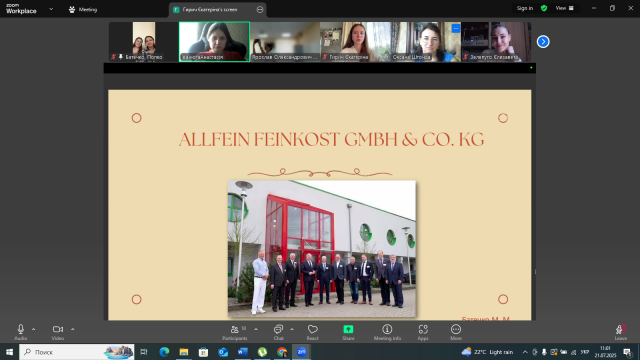Open Meeting info icon

coord(387,329)
